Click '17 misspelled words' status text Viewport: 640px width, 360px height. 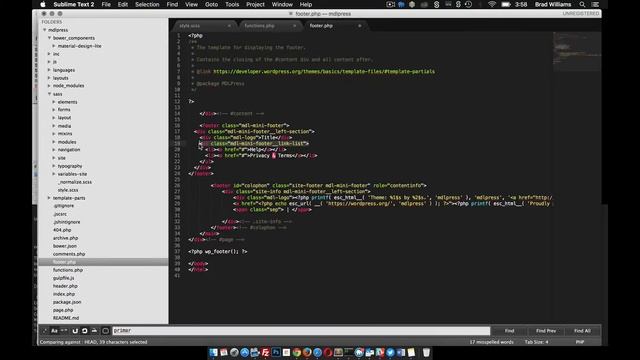[x=491, y=342]
